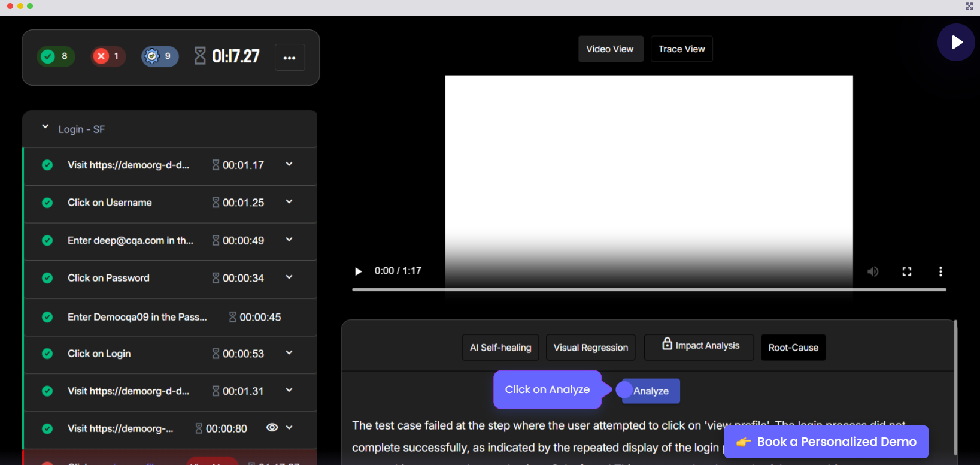Play the video with the player's play control
This screenshot has width=980, height=465.
click(359, 271)
